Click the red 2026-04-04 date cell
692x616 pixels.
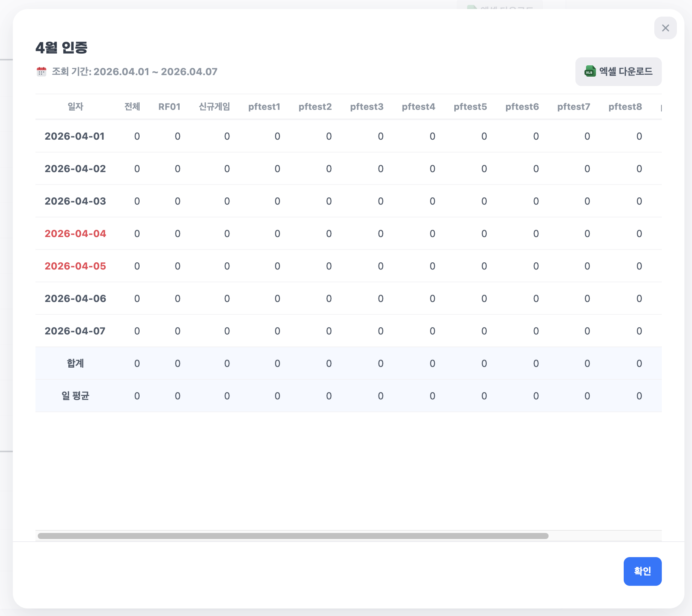pos(75,234)
